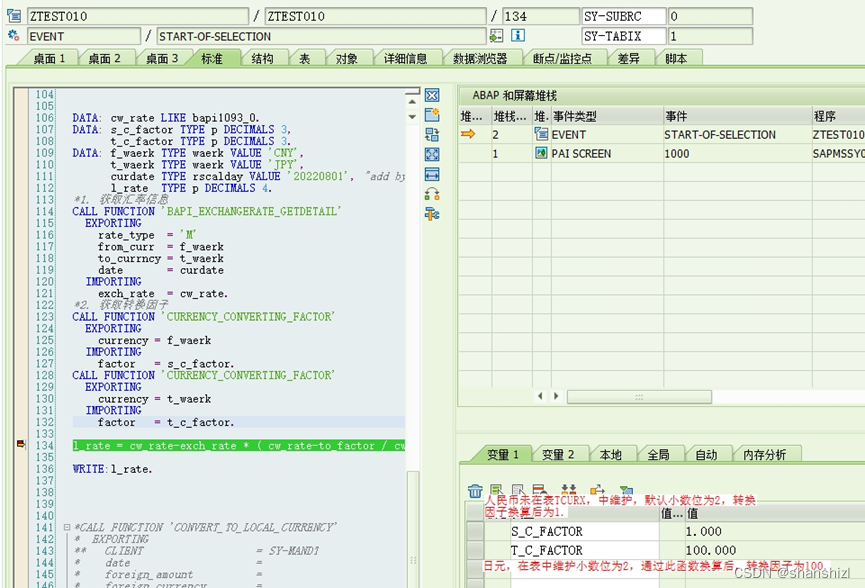Screen dimensions: 865x588
Task: Maximize the code editor tool
Action: tap(431, 152)
